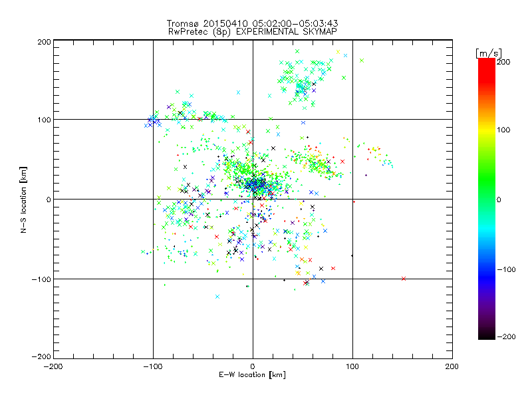The width and height of the screenshot is (532, 399).
Task: Click the -200 tick on the N-S axis
Action: [x=42, y=356]
